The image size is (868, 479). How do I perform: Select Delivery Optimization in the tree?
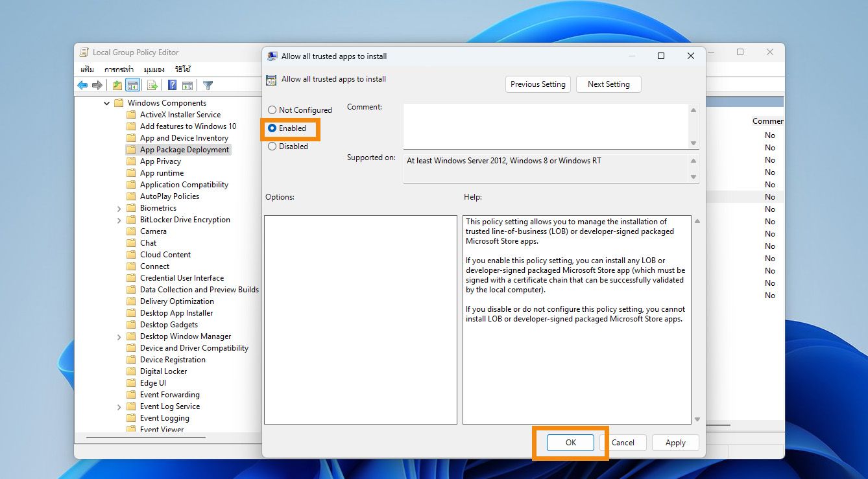177,301
